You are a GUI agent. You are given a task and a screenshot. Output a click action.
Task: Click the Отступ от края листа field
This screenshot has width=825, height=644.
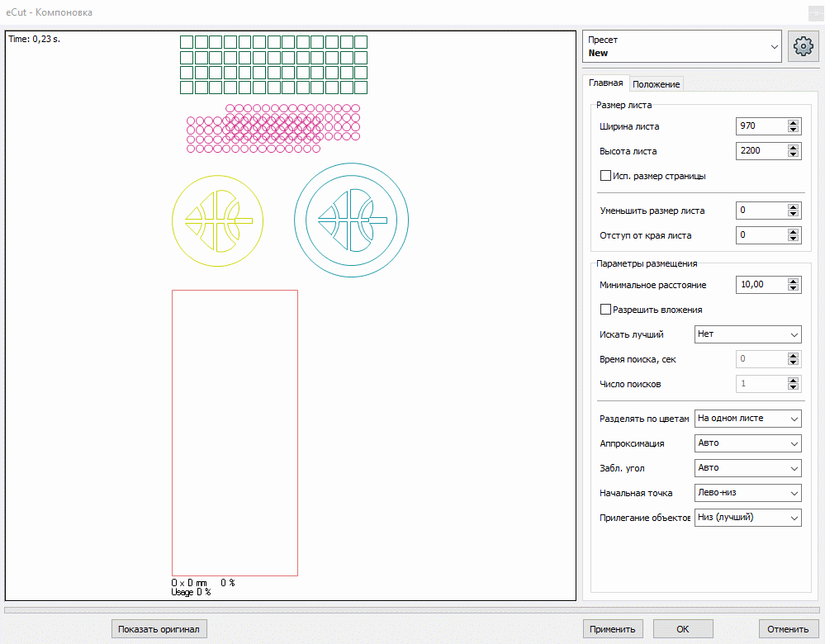click(x=761, y=234)
